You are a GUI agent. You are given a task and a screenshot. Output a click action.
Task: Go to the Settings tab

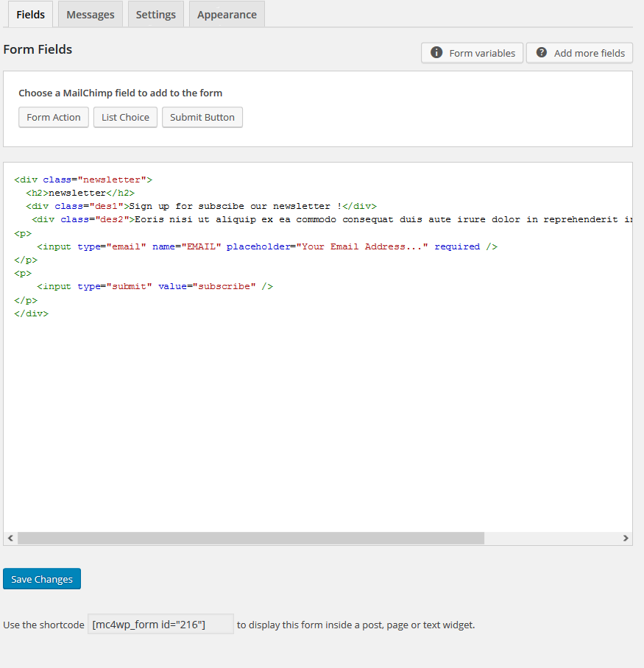(x=155, y=15)
